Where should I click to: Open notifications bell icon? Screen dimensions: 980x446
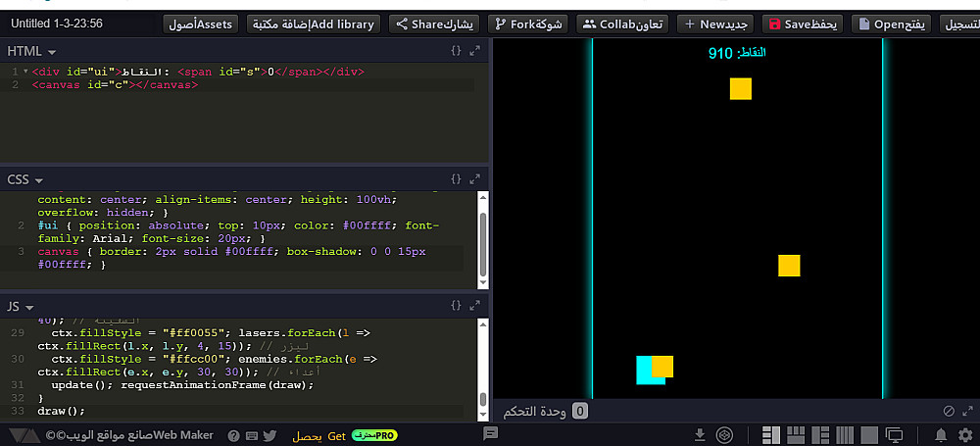(x=941, y=435)
